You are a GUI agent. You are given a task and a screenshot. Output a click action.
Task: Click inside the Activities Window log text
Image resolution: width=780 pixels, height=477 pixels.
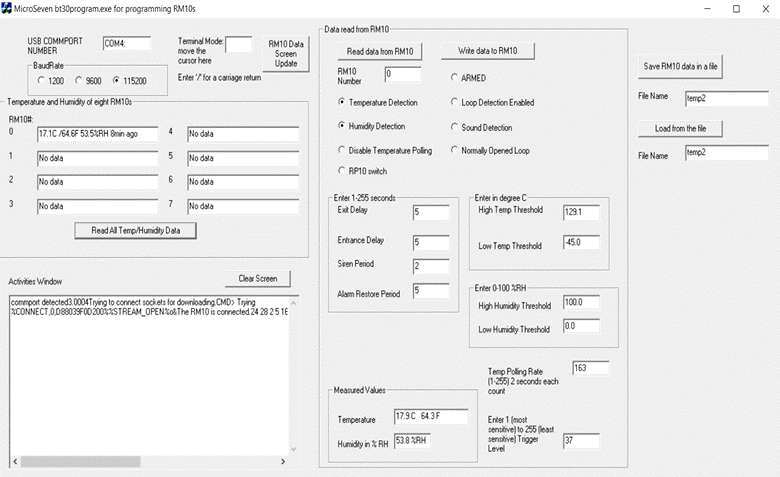point(149,307)
